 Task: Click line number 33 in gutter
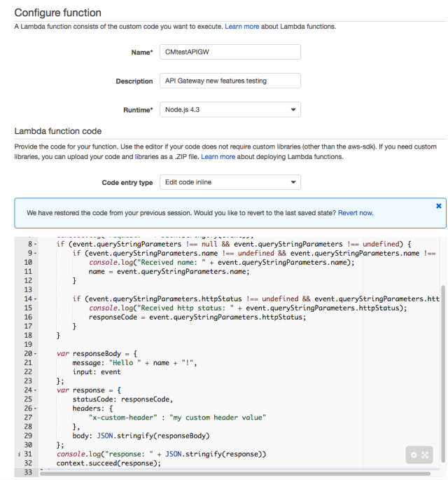tap(28, 472)
